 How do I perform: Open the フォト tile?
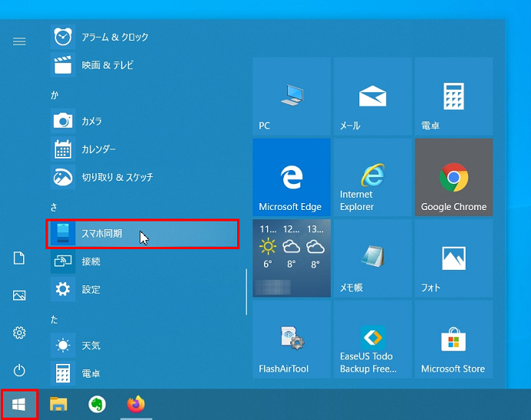tap(454, 258)
